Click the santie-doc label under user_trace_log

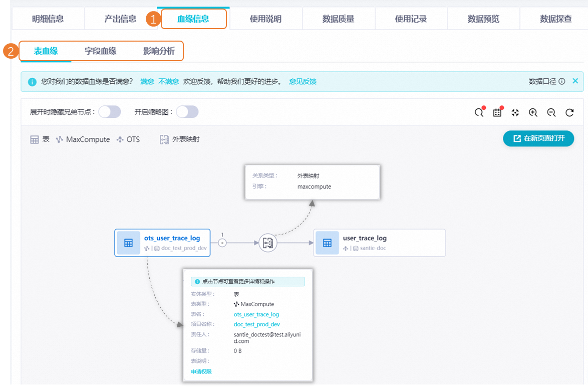373,248
